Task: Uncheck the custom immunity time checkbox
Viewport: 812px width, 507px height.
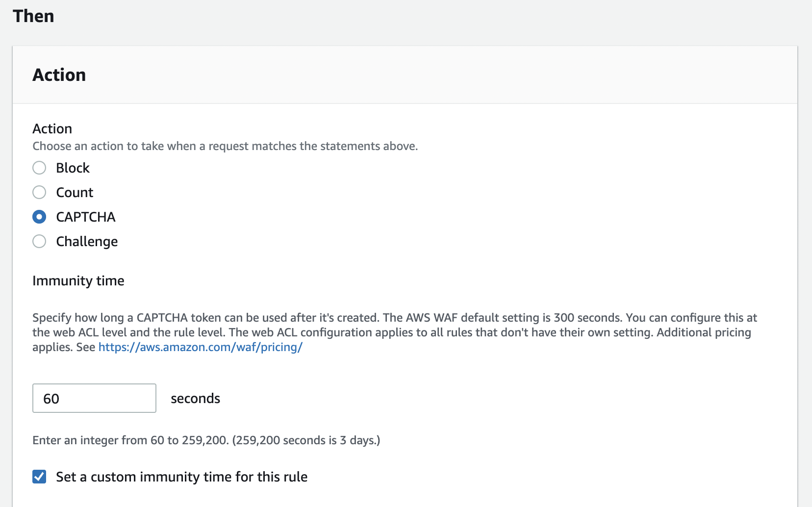Action: (x=39, y=477)
